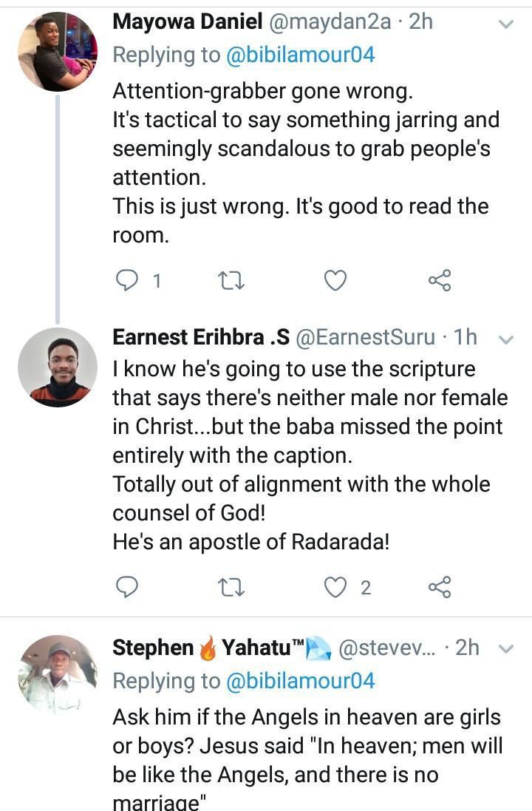Image resolution: width=532 pixels, height=811 pixels.
Task: View Stephen Yahatu's profile picture
Action: point(58,674)
